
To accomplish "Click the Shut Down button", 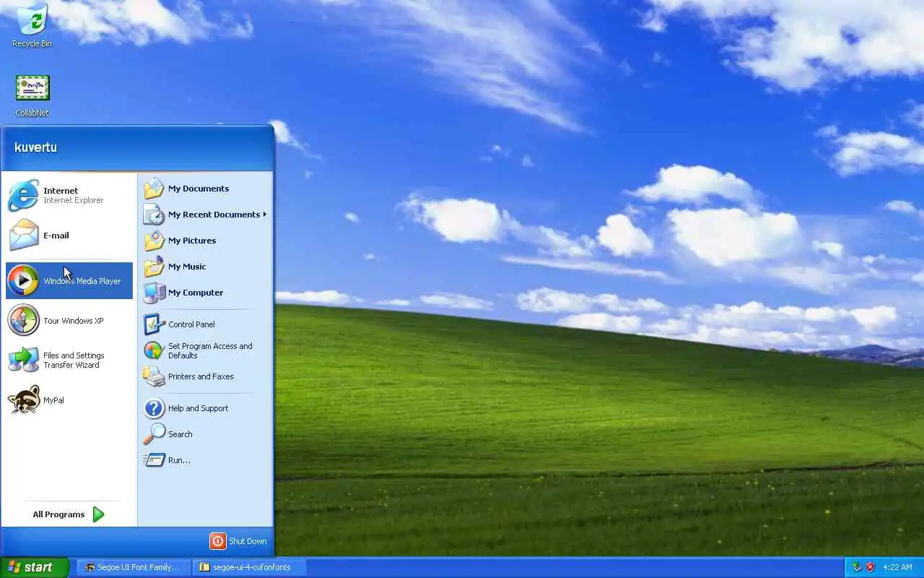I will pos(238,541).
